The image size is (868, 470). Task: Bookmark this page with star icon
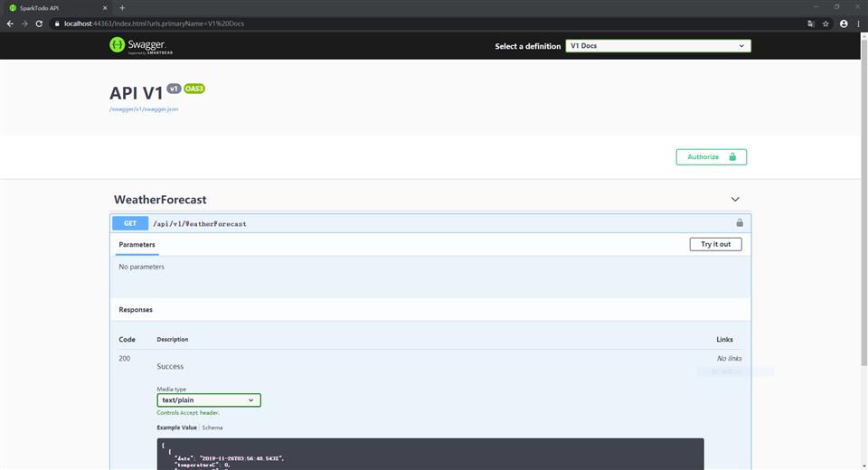826,23
